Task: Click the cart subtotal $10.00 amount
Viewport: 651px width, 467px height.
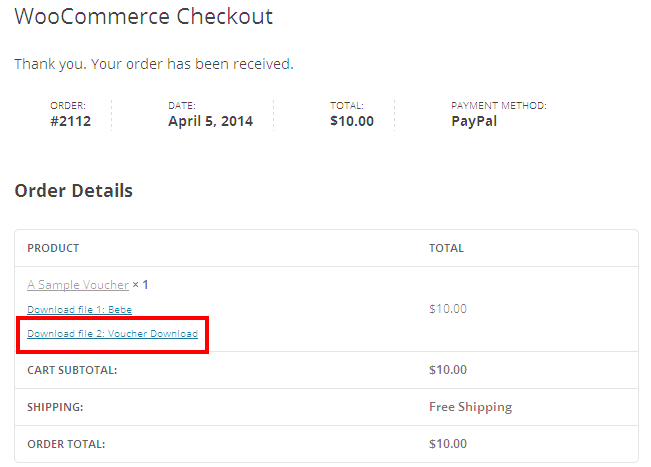Action: (447, 370)
